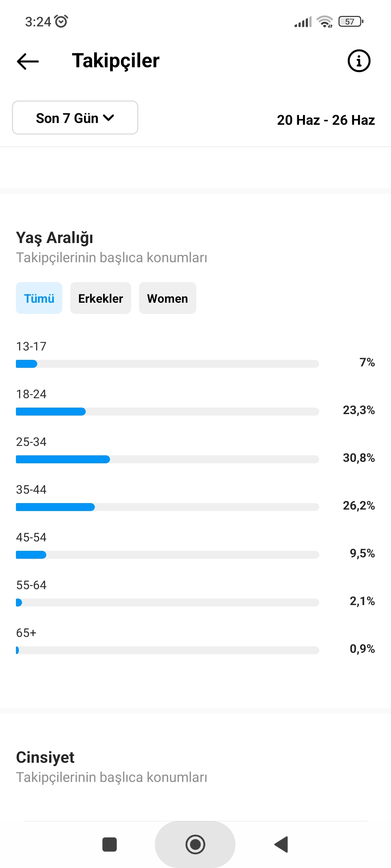This screenshot has width=391, height=868.
Task: Tap the alarm clock icon in status bar
Action: [61, 21]
